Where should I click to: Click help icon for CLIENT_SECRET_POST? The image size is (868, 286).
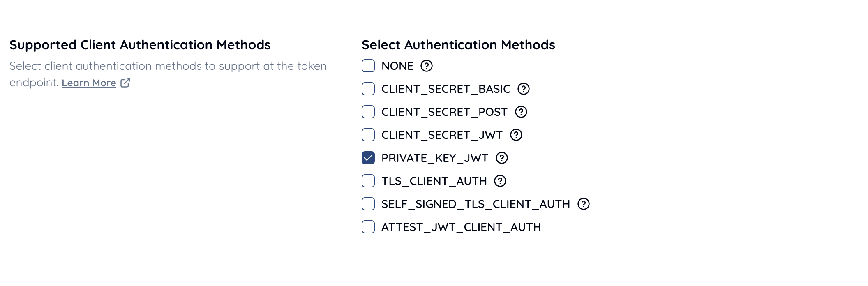521,112
